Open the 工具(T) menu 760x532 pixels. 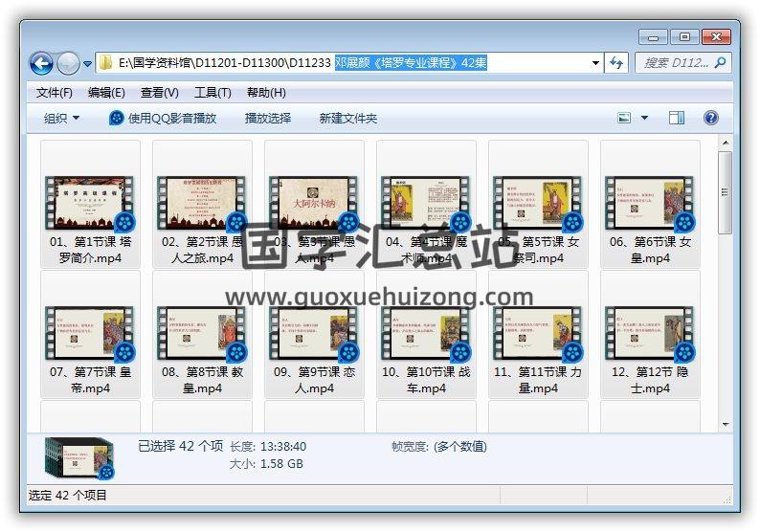212,93
